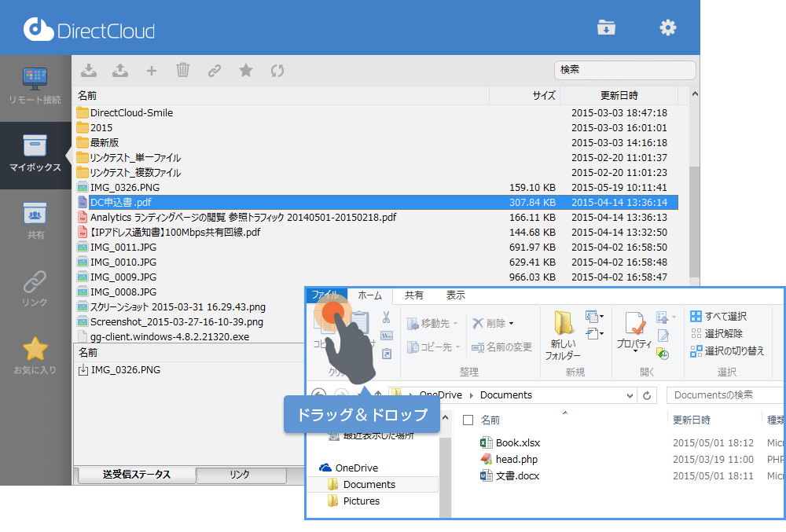Expand the プロパティ dropdown arrow
Viewport: 786px width, 532px height.
[x=634, y=352]
